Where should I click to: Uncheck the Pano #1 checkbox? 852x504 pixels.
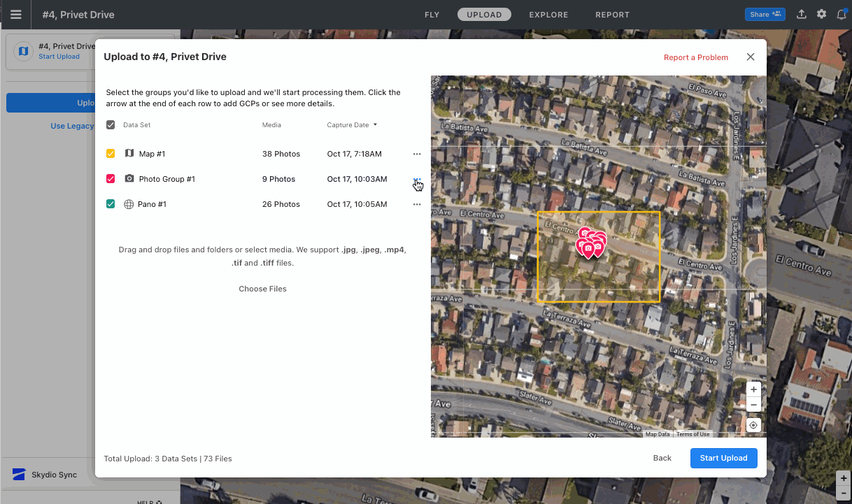(110, 203)
